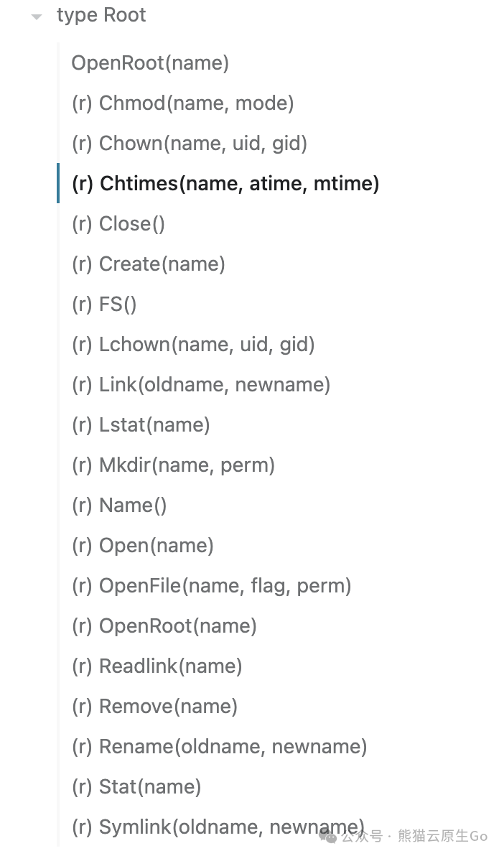The height and width of the screenshot is (856, 504).
Task: Jump to (r) Chmod(name, mode)
Action: coord(183,103)
